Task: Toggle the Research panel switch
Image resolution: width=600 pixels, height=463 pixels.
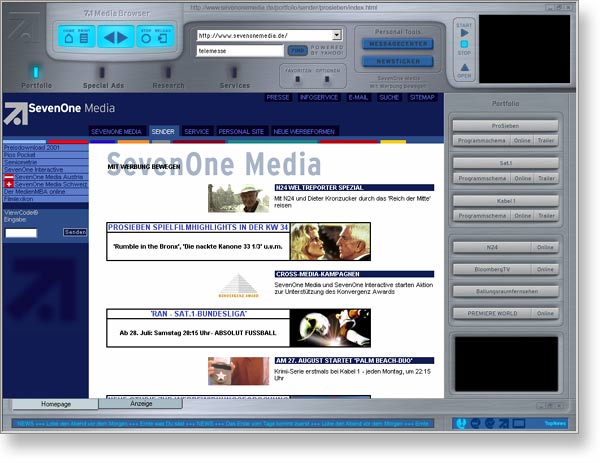Action: (x=168, y=72)
